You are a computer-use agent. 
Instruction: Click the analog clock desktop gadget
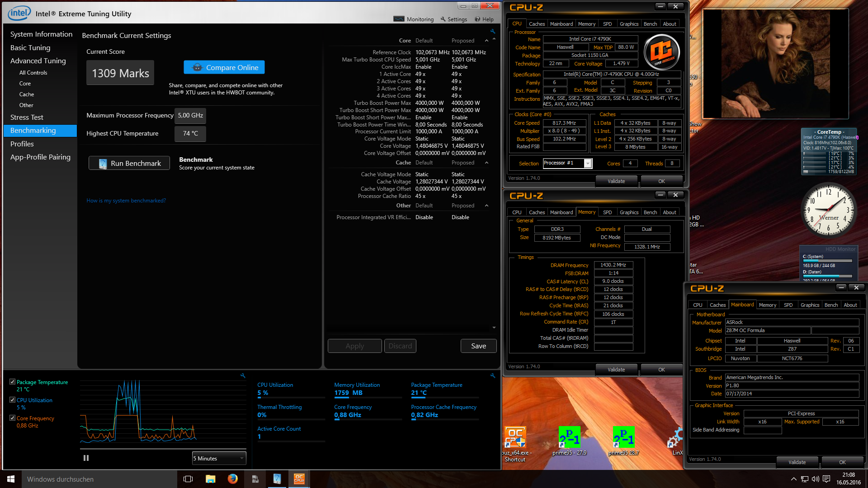pyautogui.click(x=828, y=210)
